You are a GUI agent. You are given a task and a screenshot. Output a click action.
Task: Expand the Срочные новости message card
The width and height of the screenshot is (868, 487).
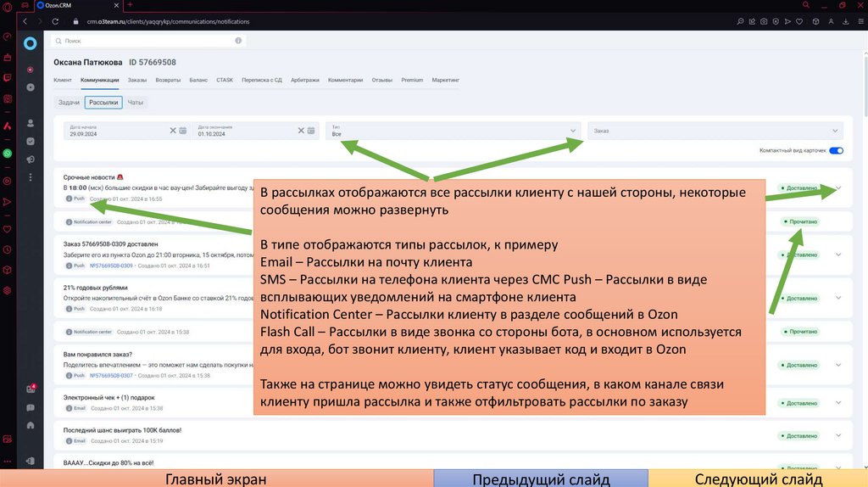(x=838, y=188)
